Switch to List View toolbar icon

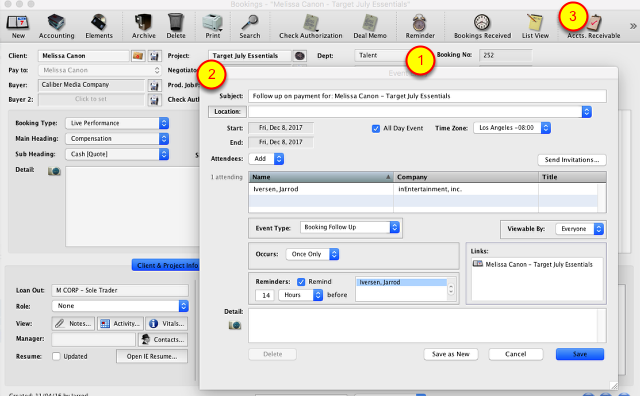[535, 22]
